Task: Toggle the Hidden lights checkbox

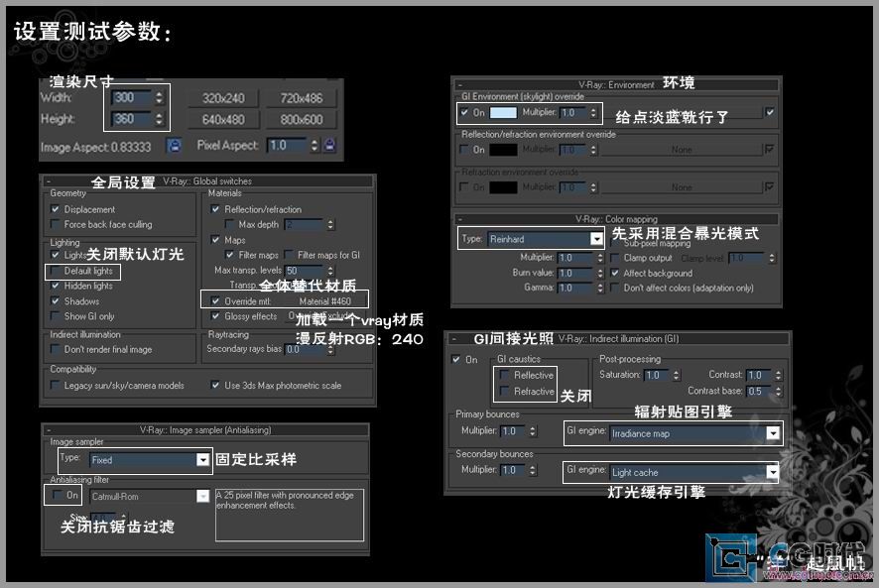Action: 55,286
